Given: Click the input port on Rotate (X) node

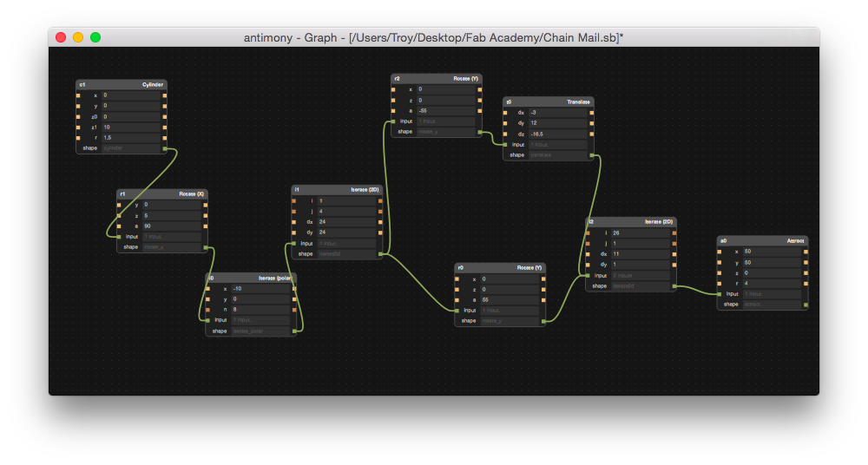Looking at the screenshot, I should pos(119,236).
